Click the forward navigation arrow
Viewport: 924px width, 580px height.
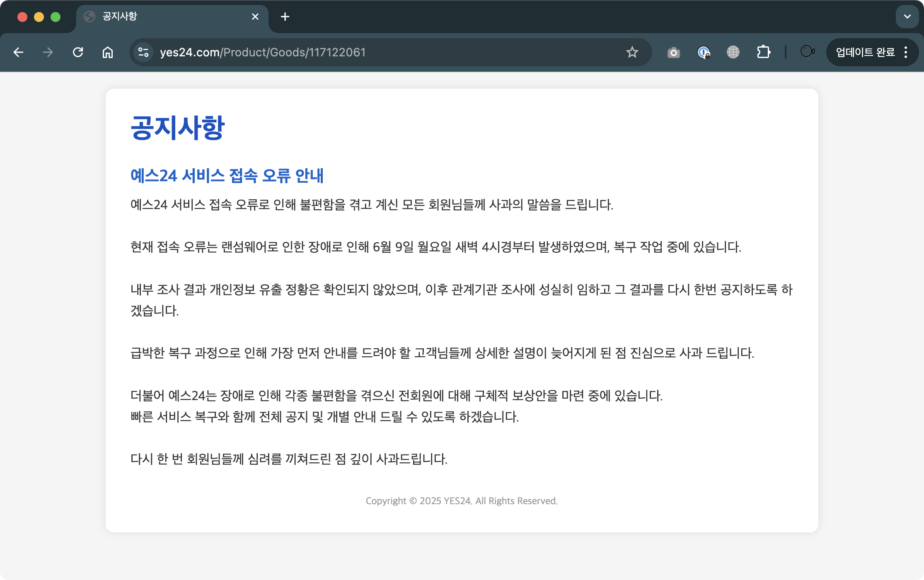[48, 52]
